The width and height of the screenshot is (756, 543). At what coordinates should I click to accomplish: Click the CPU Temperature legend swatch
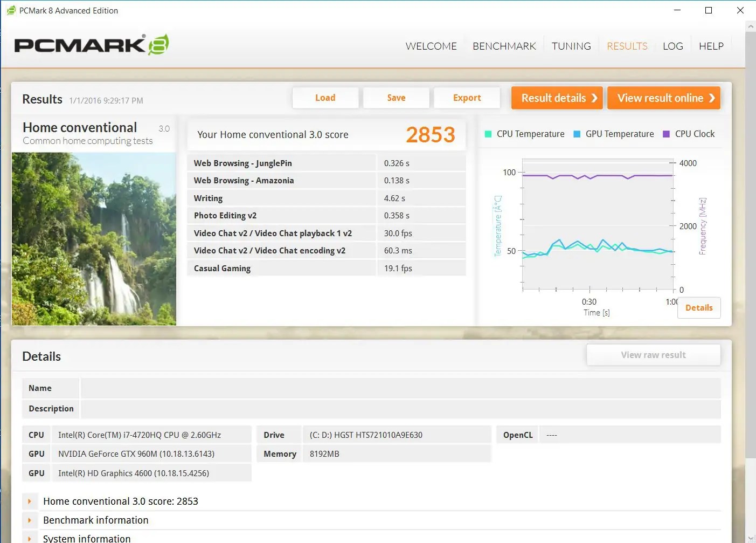click(x=488, y=134)
